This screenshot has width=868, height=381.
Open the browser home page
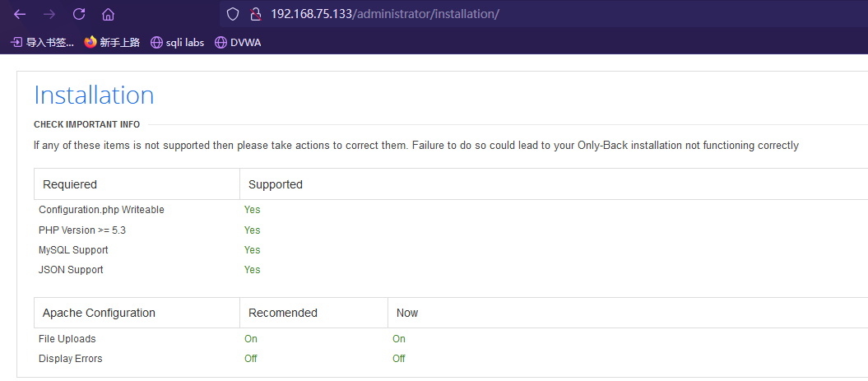click(x=108, y=14)
